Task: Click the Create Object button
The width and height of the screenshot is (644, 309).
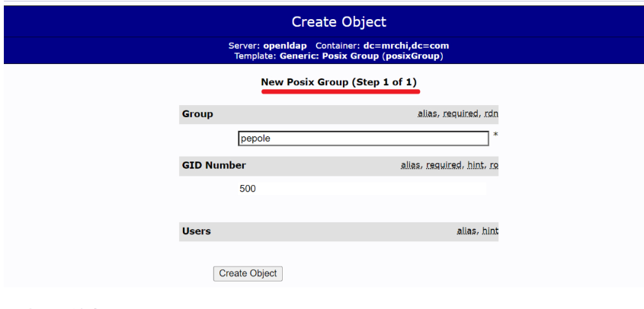Action: click(x=248, y=273)
